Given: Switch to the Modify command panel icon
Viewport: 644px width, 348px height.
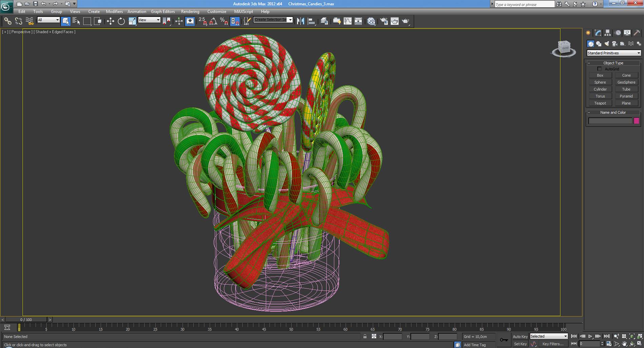Looking at the screenshot, I should [x=598, y=33].
